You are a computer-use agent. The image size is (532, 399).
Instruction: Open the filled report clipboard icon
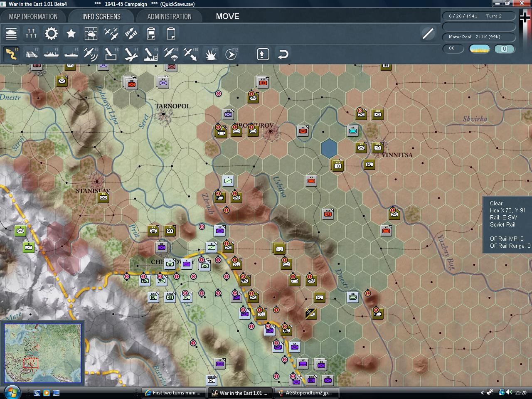(151, 33)
